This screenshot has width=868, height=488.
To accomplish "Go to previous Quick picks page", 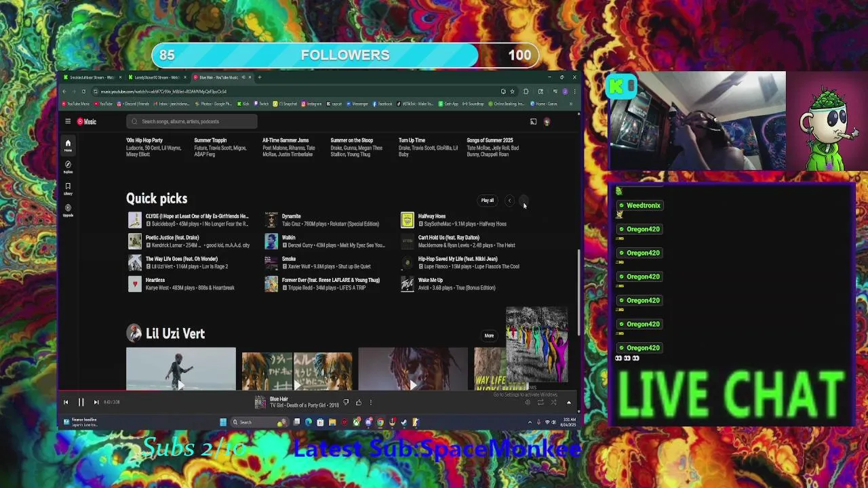I will pos(510,201).
